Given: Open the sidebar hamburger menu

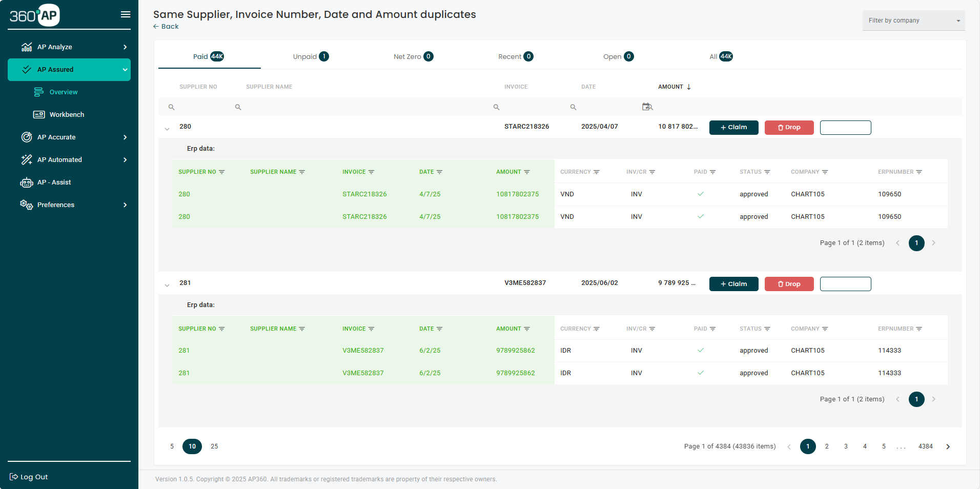Looking at the screenshot, I should (125, 14).
